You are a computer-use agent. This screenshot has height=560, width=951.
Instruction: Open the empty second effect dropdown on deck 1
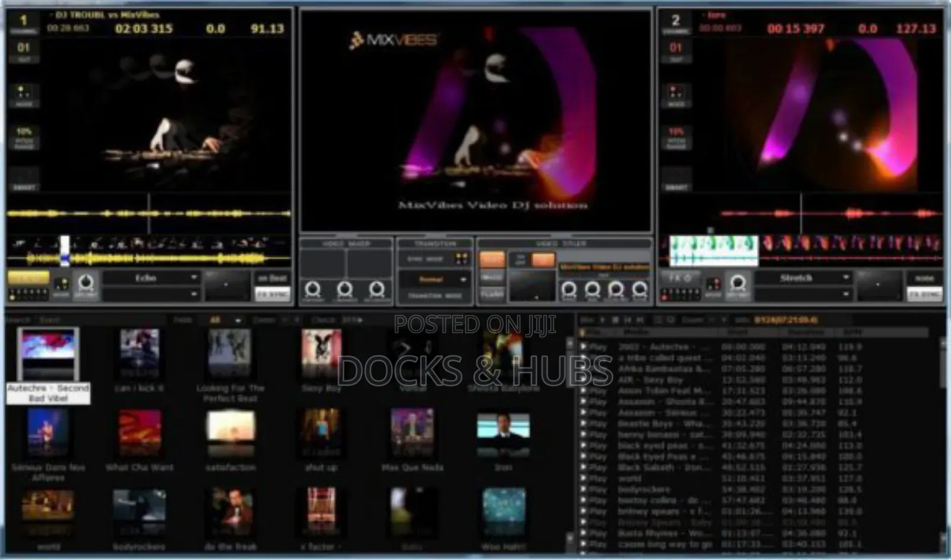tap(152, 294)
